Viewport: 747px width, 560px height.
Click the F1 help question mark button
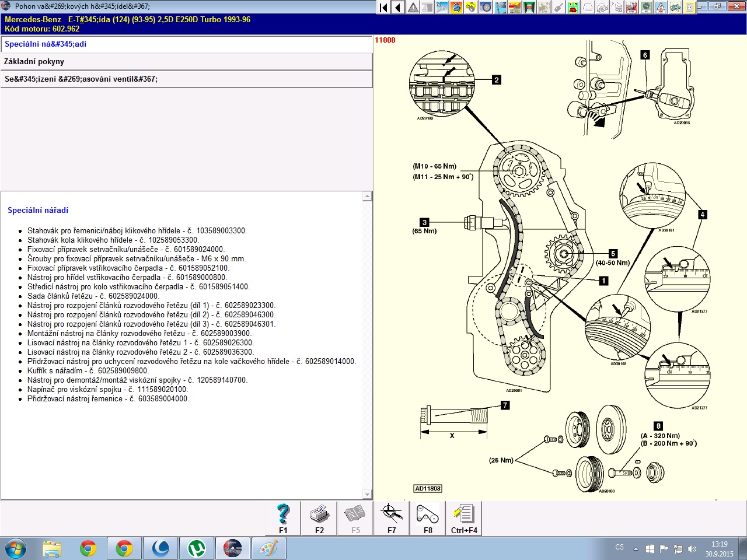tap(283, 518)
